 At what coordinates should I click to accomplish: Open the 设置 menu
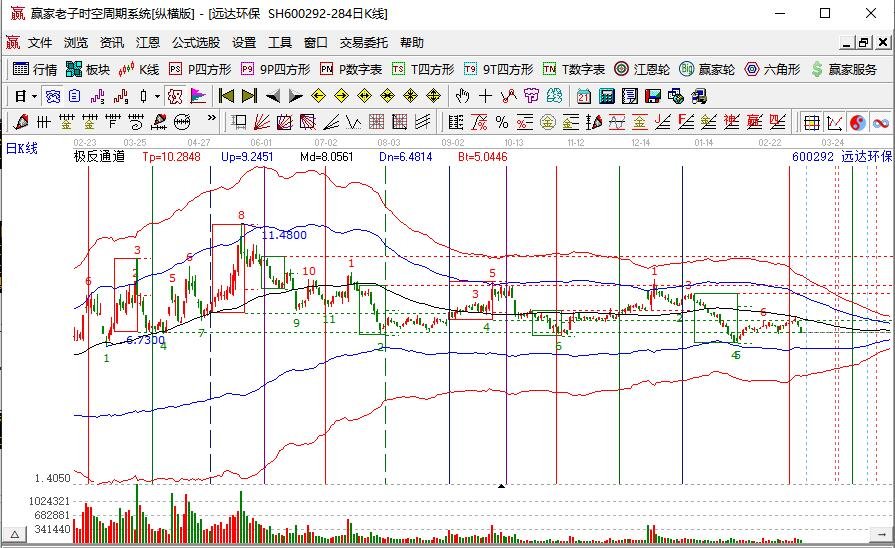coord(244,43)
